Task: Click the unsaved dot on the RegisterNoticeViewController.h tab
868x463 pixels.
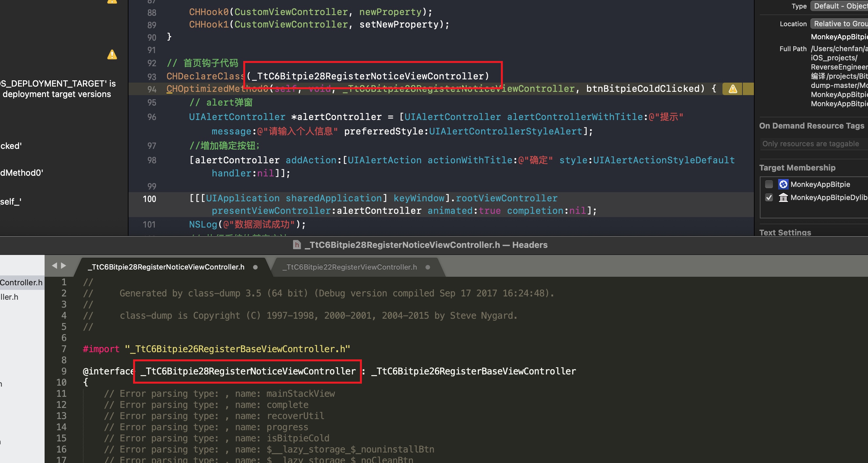Action: [x=255, y=267]
